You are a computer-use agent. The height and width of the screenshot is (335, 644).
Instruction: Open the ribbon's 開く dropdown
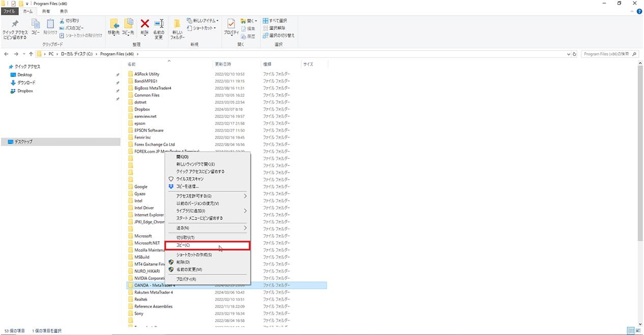pos(248,20)
